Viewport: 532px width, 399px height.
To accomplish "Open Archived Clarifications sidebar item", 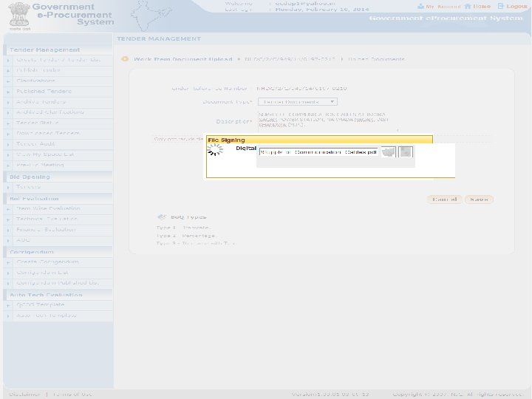I will (50, 112).
